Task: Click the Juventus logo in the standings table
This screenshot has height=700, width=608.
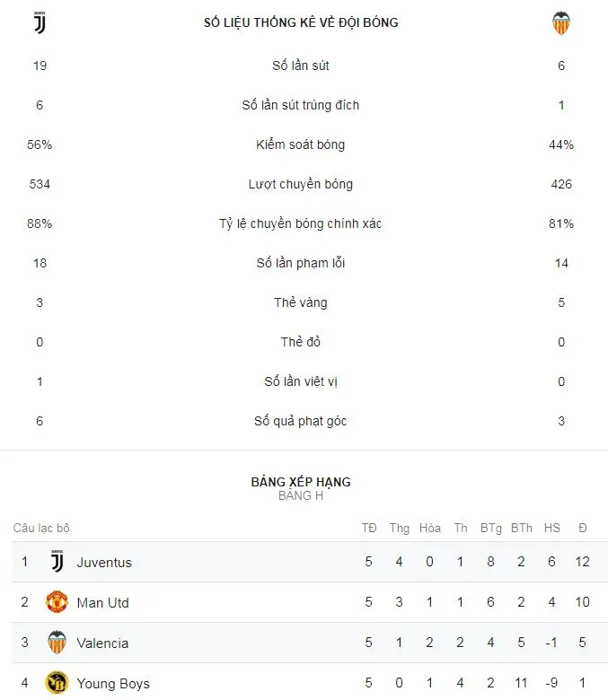Action: [x=57, y=562]
